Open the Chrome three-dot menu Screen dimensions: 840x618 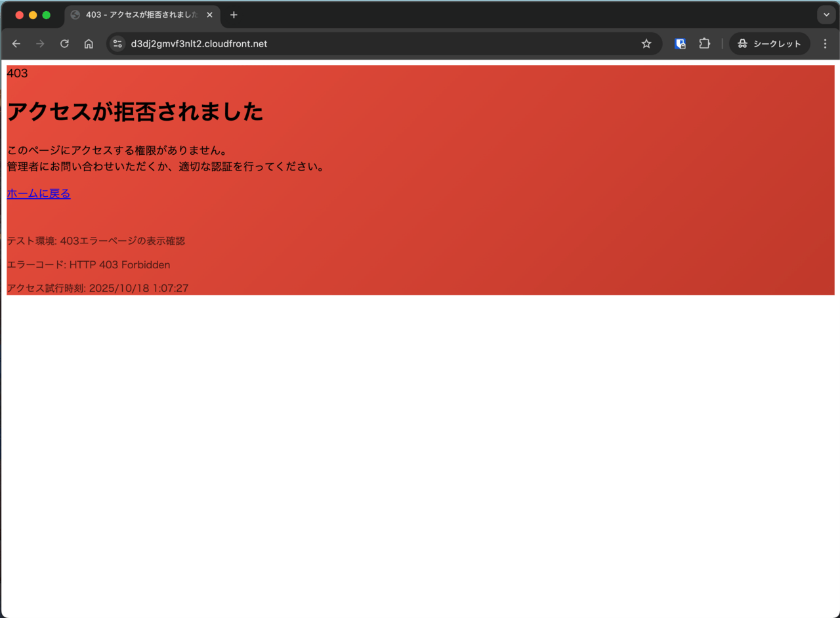[x=826, y=44]
